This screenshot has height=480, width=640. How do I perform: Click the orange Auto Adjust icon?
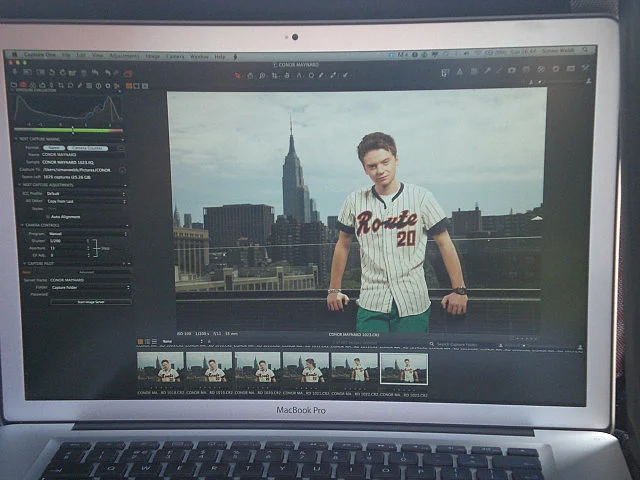click(x=128, y=74)
